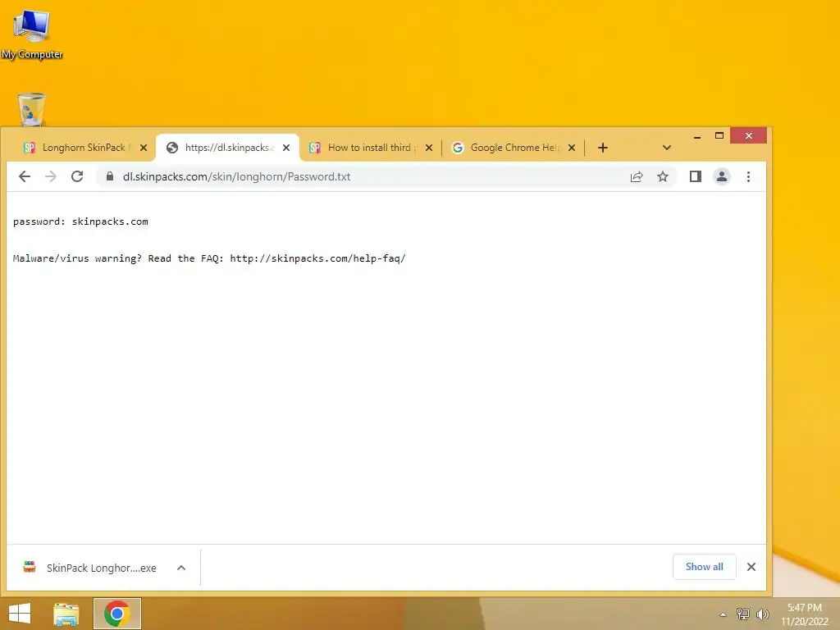Click Show all downloads button
This screenshot has height=630, width=840.
click(704, 567)
